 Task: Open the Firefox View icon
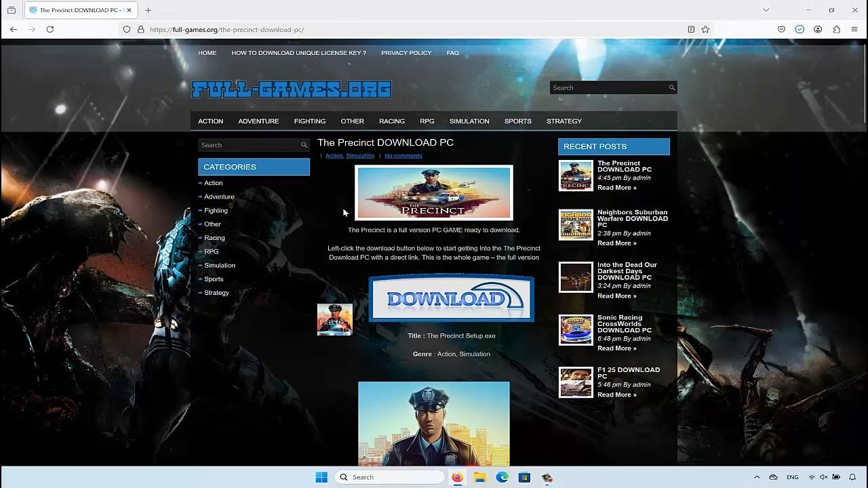tap(12, 10)
